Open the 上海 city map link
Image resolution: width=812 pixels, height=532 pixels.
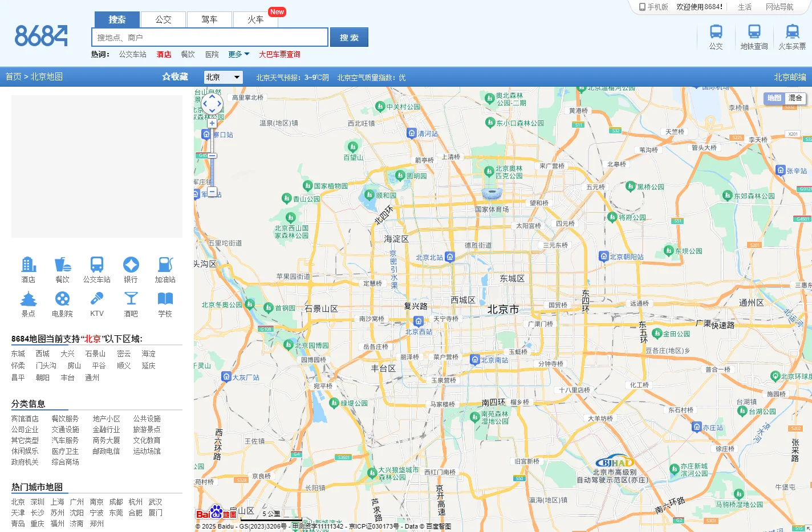57,502
